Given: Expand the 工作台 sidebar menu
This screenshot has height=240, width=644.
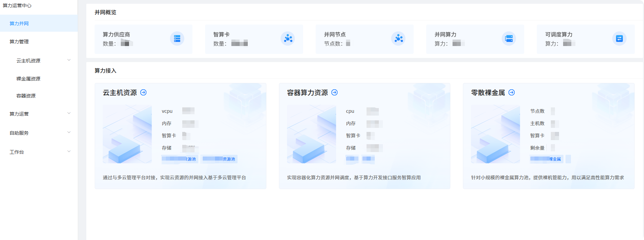Looking at the screenshot, I should (x=69, y=152).
